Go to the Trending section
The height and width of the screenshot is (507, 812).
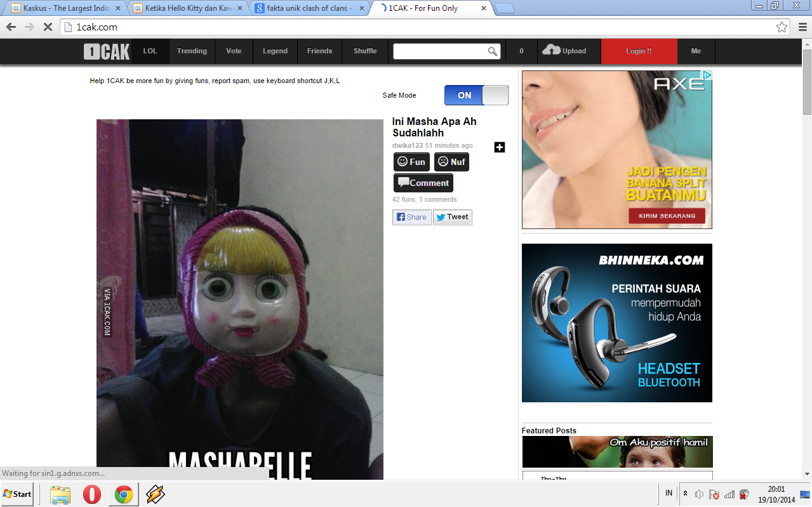pos(192,51)
